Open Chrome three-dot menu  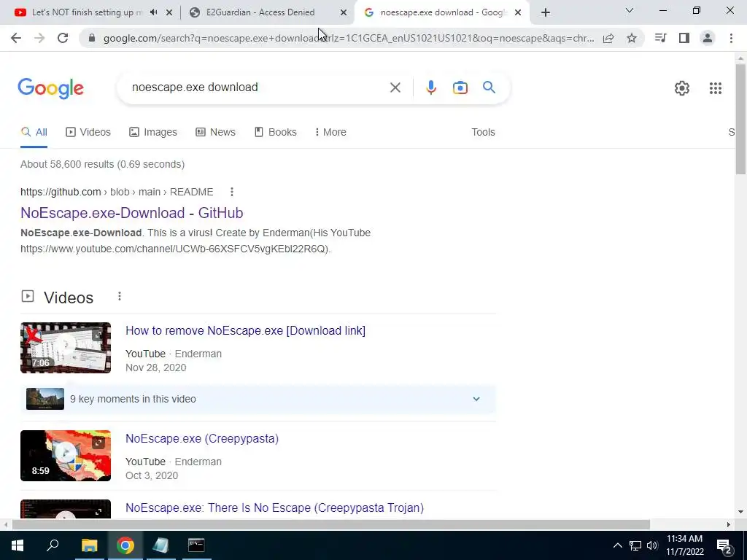coord(731,38)
